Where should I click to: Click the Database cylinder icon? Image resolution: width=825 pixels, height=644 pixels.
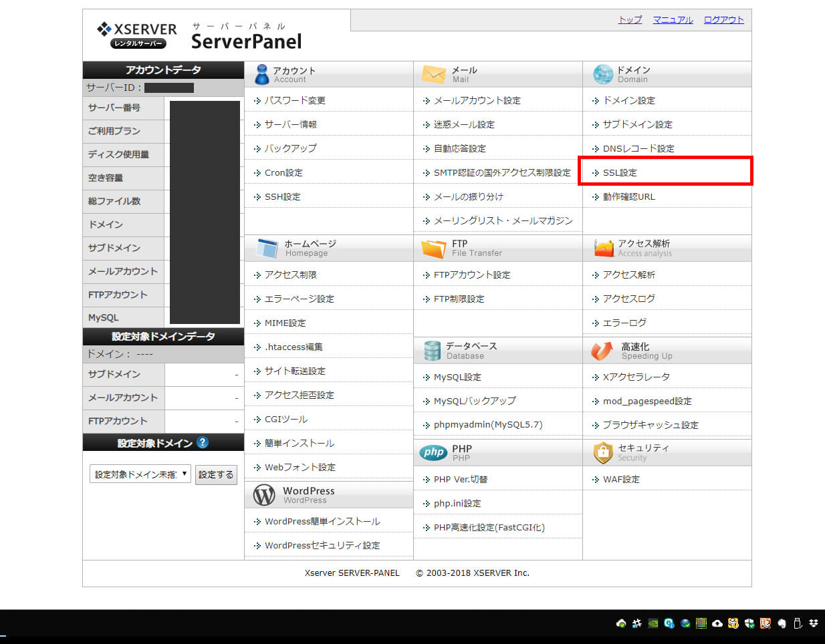click(433, 351)
